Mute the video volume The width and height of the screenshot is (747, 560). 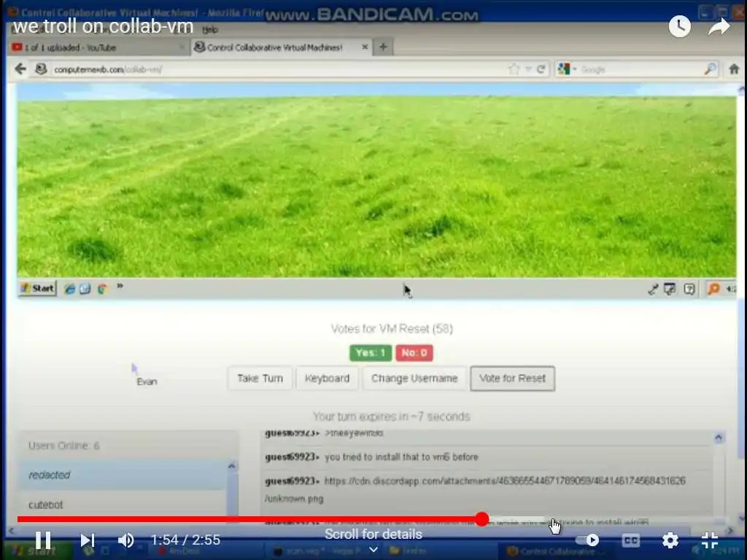(126, 540)
